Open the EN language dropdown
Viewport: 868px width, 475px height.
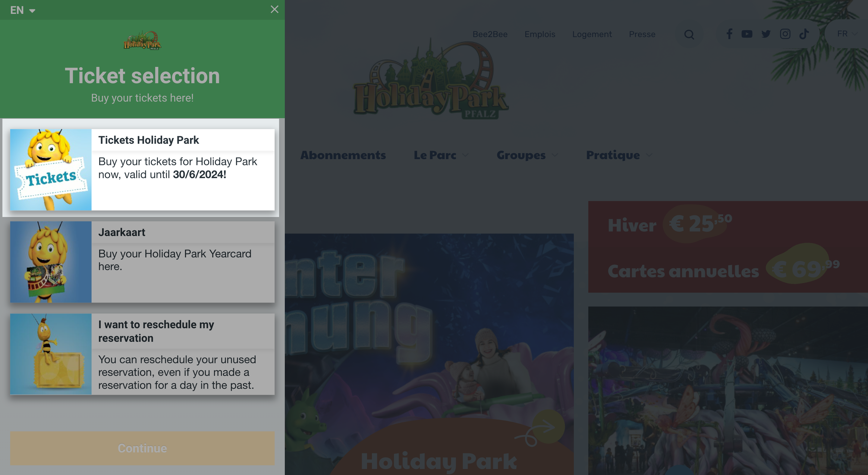[x=23, y=10]
